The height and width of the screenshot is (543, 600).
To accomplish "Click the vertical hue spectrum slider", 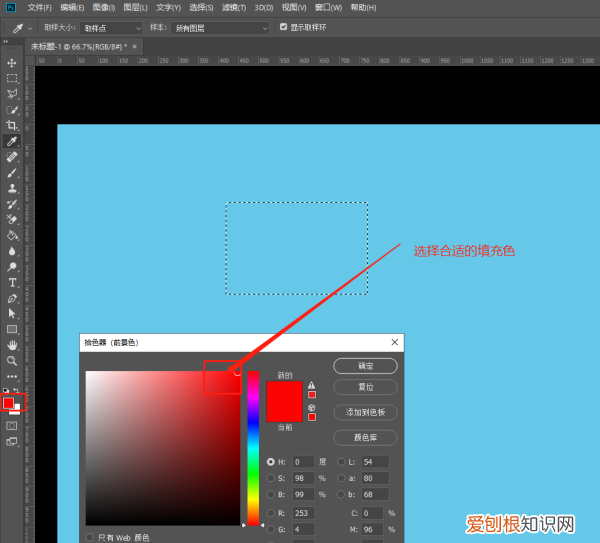I will (254, 446).
